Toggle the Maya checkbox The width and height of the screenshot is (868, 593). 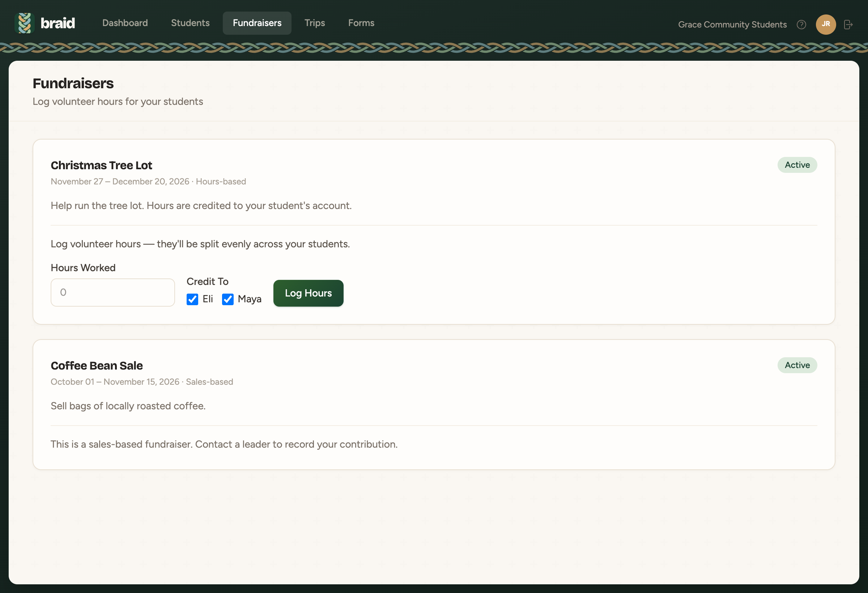pos(228,299)
